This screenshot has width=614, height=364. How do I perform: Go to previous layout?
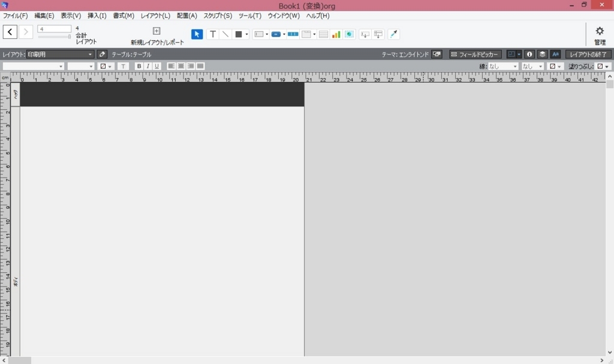[10, 32]
